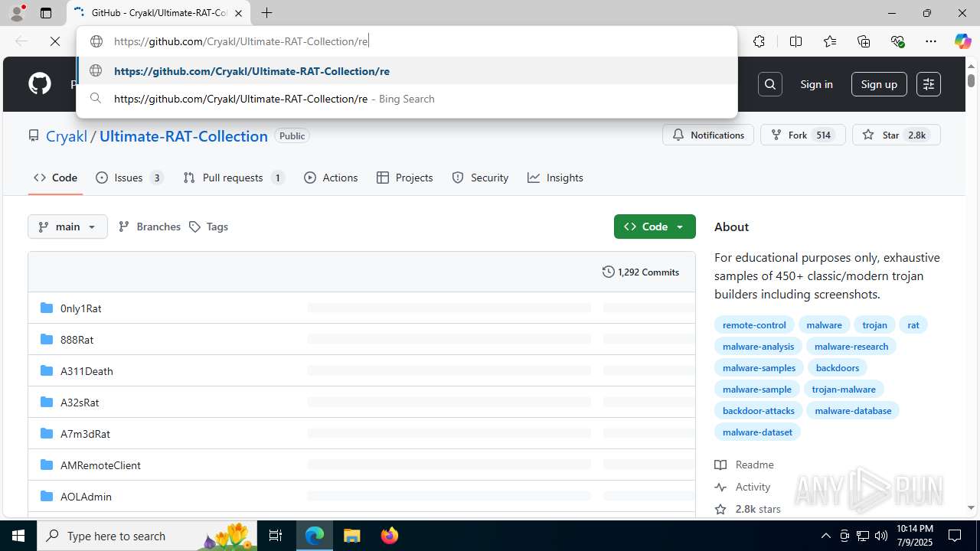
Task: Open the Copilot sidebar icon in Edge
Action: click(x=962, y=41)
